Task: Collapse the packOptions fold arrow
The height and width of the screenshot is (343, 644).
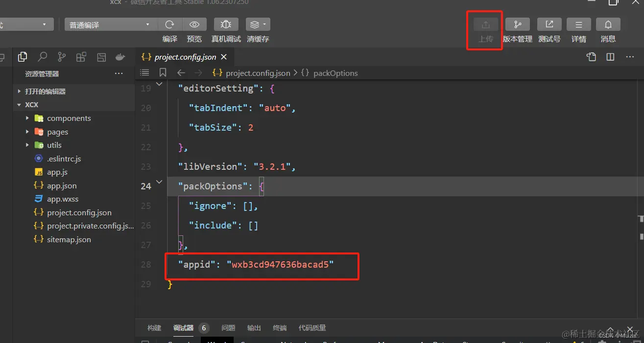Action: pyautogui.click(x=159, y=182)
